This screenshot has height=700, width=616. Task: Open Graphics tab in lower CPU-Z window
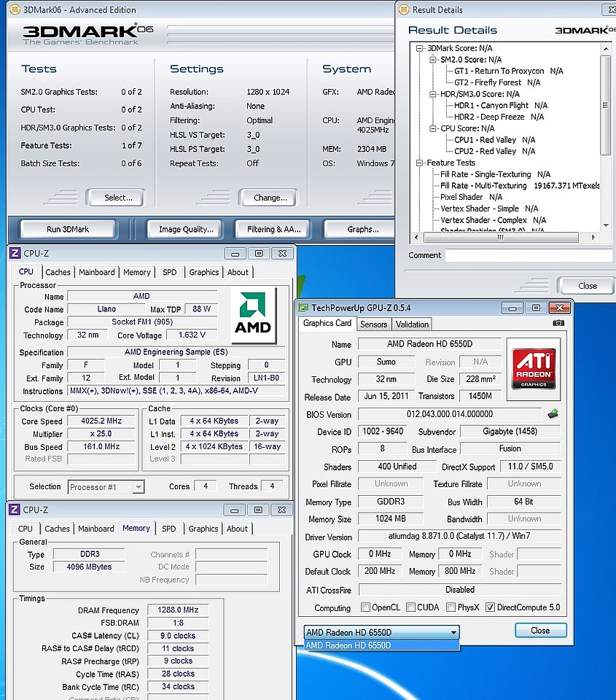pyautogui.click(x=203, y=529)
